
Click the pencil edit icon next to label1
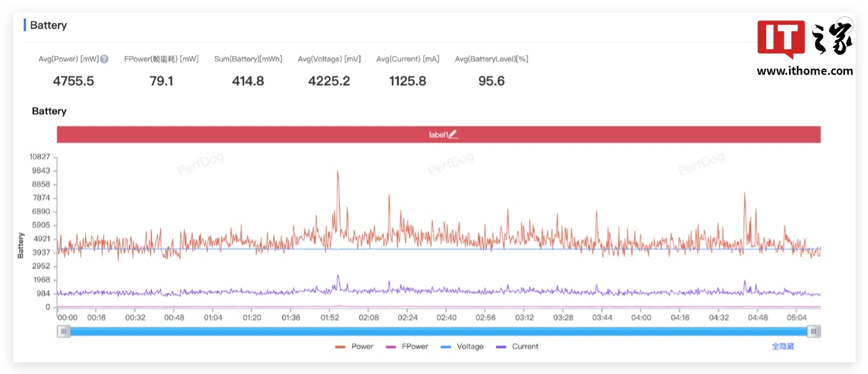pos(453,135)
